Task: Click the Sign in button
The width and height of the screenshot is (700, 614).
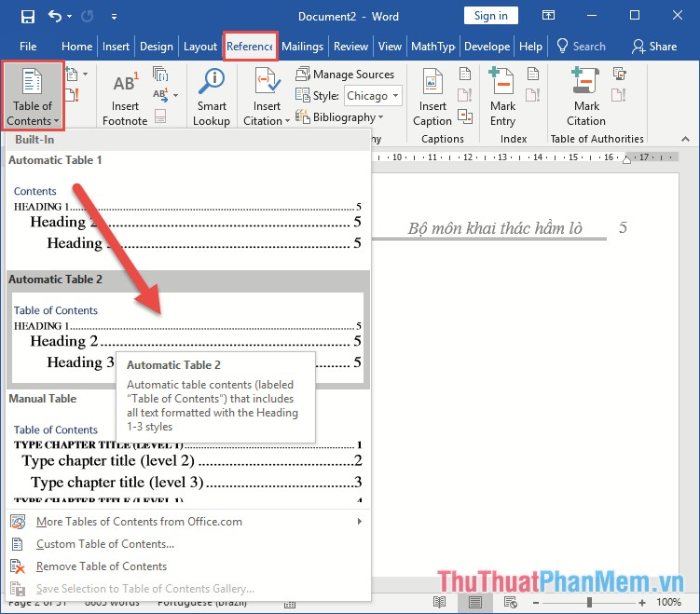Action: point(490,16)
